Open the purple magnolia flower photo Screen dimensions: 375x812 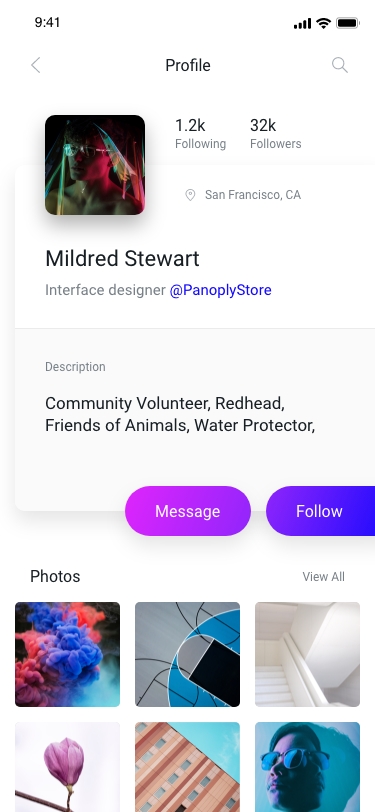[x=67, y=767]
